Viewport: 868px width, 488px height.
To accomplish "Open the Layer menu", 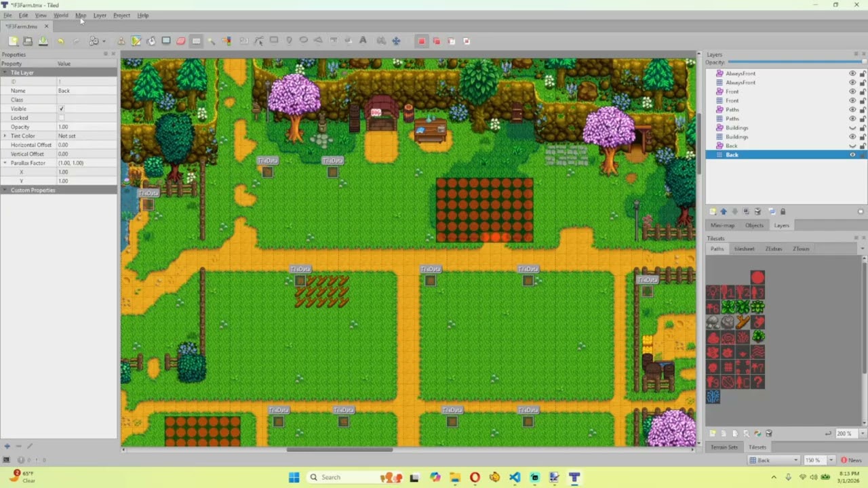I will (x=100, y=15).
